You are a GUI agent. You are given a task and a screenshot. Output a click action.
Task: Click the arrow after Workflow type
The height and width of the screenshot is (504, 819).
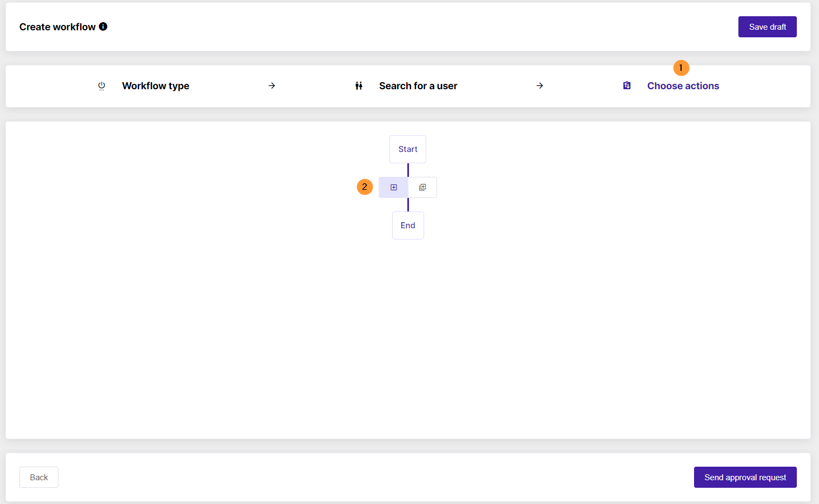click(x=272, y=85)
